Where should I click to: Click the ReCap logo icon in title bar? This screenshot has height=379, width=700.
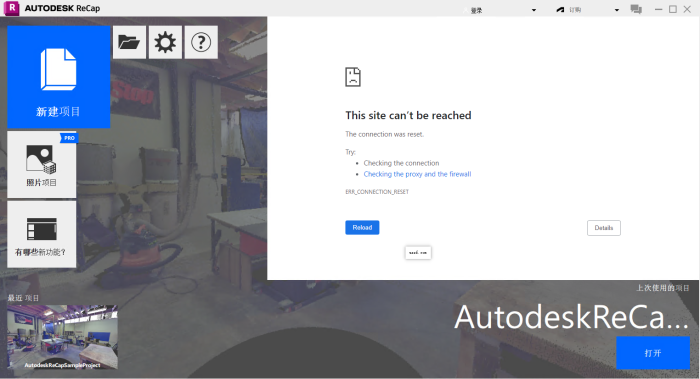click(12, 8)
